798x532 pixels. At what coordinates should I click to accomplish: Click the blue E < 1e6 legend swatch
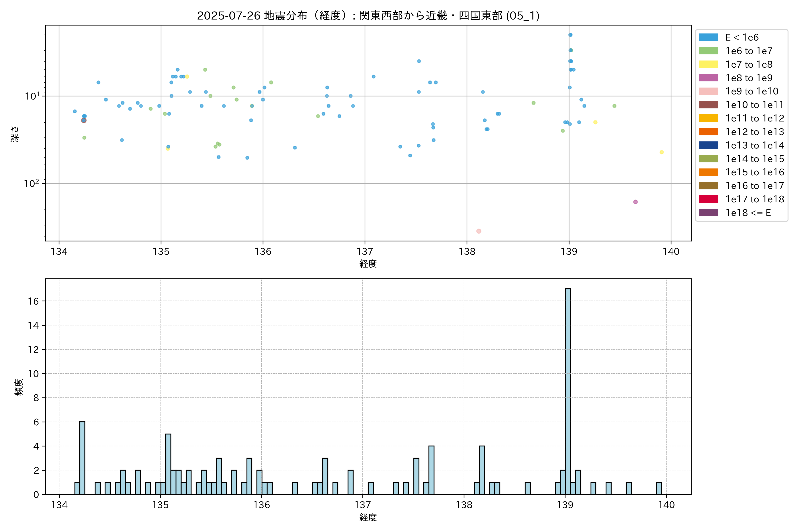(x=708, y=37)
